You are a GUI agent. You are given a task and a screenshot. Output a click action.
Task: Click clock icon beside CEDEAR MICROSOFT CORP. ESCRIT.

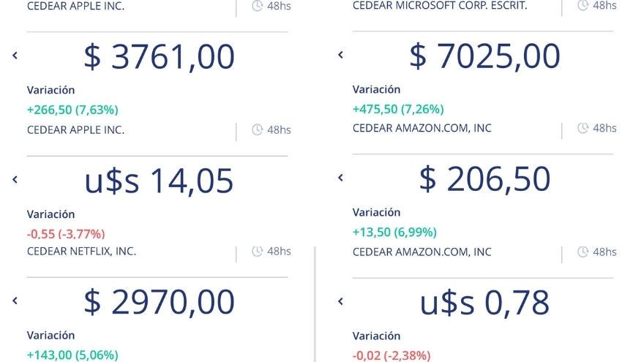tap(583, 5)
